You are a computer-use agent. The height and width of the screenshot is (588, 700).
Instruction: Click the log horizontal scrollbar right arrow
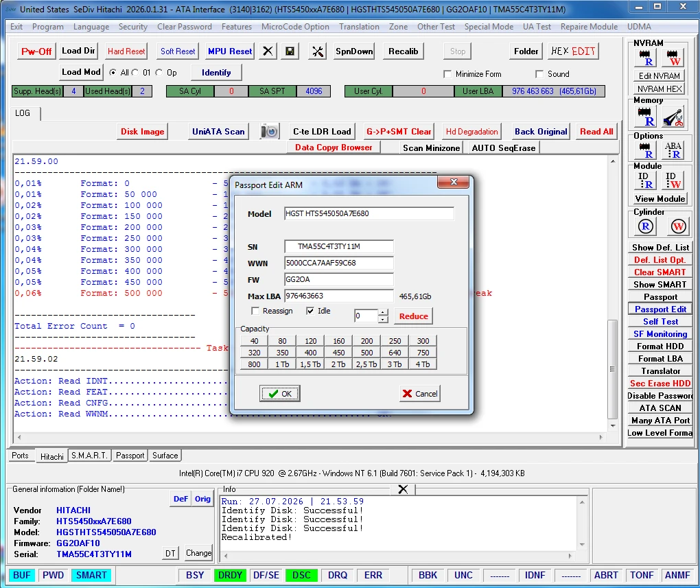pos(601,437)
